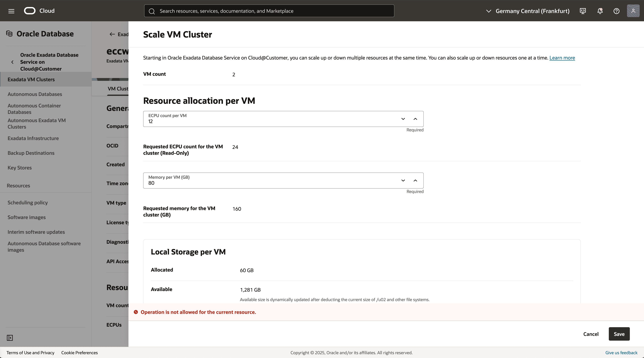Click the back arrow beside Exadata breadcrumb
Screen dimensions: 644x358
pyautogui.click(x=112, y=34)
